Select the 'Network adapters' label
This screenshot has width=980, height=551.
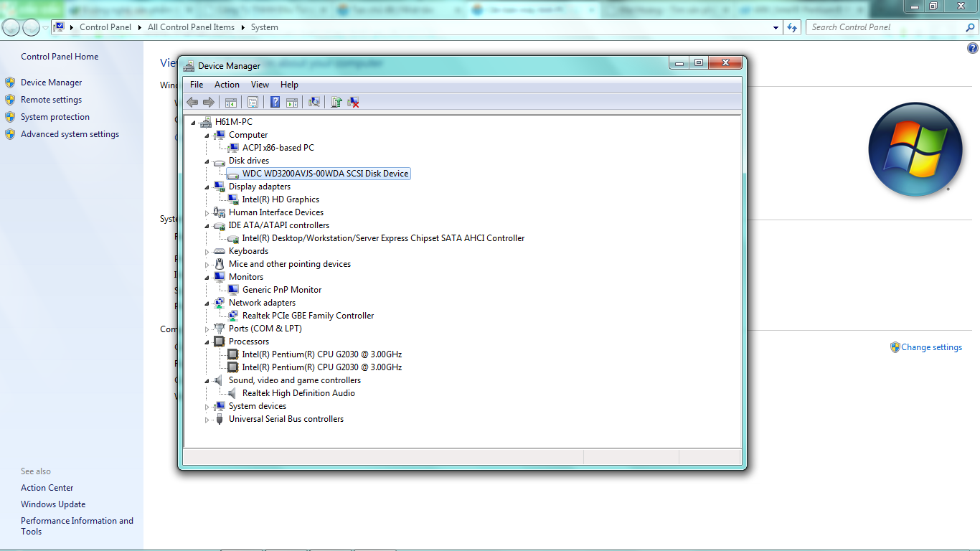tap(262, 303)
